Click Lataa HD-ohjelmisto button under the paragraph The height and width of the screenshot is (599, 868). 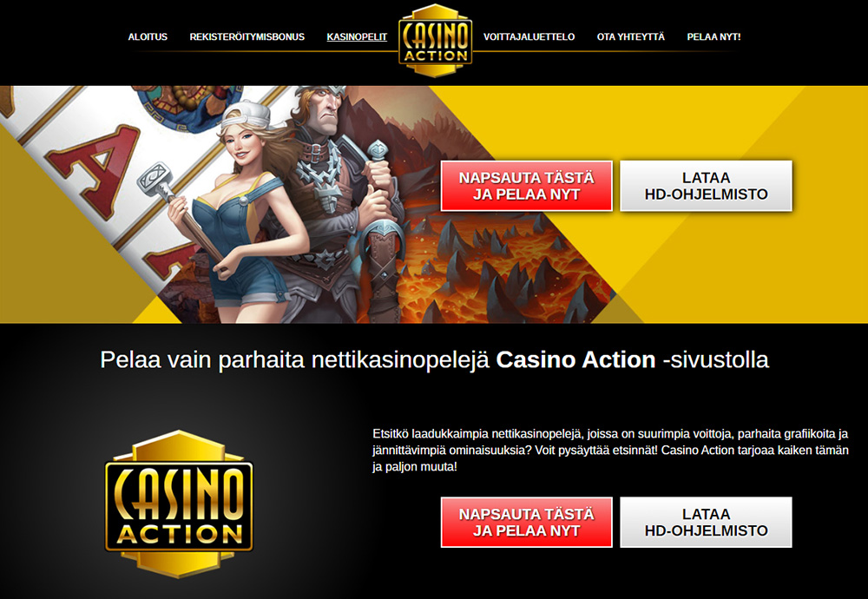tap(706, 522)
